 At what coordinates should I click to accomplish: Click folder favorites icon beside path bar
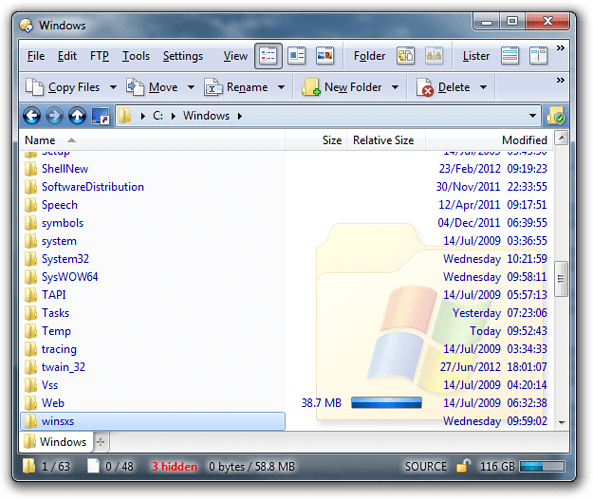[556, 116]
